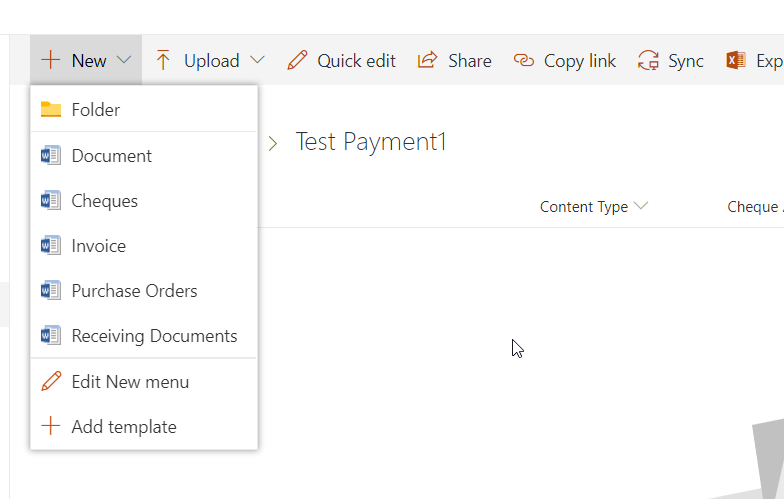Sort by Content Type column header
784x499 pixels.
click(x=584, y=207)
